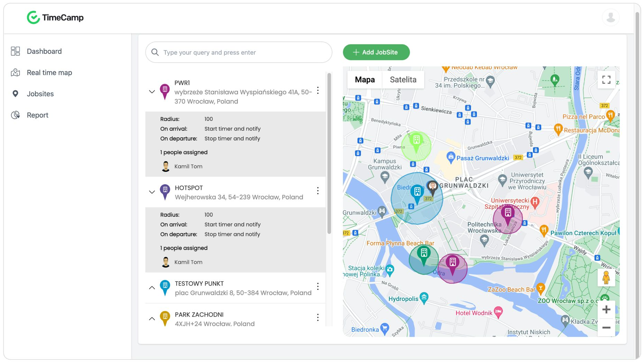Viewport: 644px width, 362px height.
Task: Click the Pizza nel Parco map label
Action: (583, 117)
